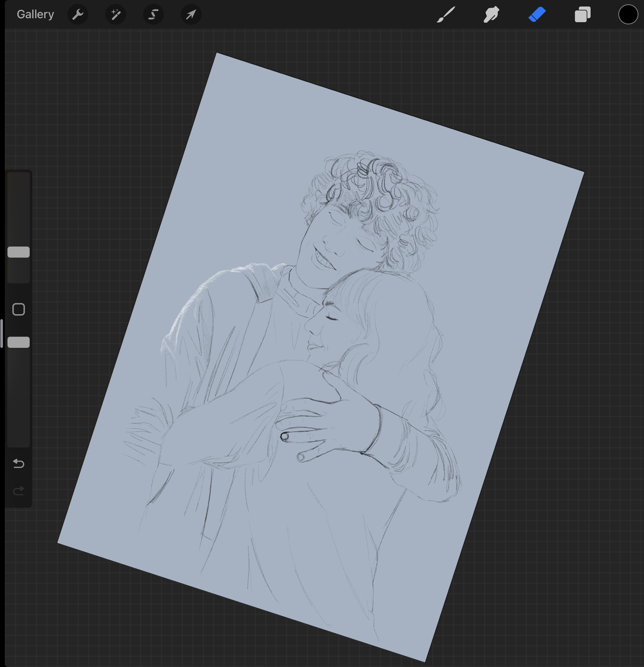The width and height of the screenshot is (644, 667).
Task: Open the Actions wrench menu
Action: point(78,14)
